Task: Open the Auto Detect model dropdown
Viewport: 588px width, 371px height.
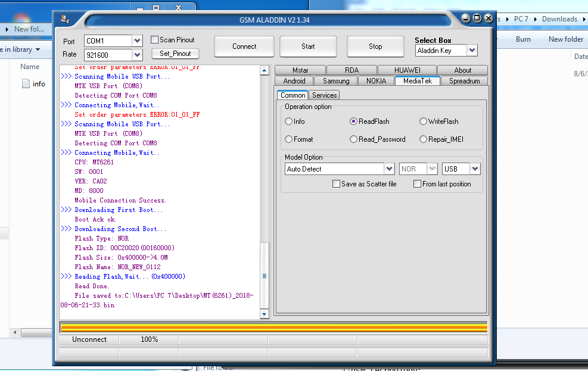Action: coord(389,169)
